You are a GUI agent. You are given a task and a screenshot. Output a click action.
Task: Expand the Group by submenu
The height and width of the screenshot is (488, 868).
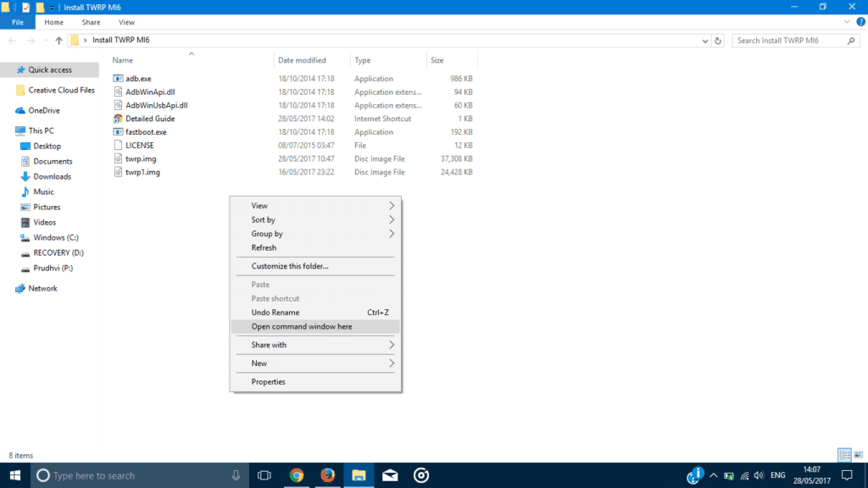pos(315,234)
